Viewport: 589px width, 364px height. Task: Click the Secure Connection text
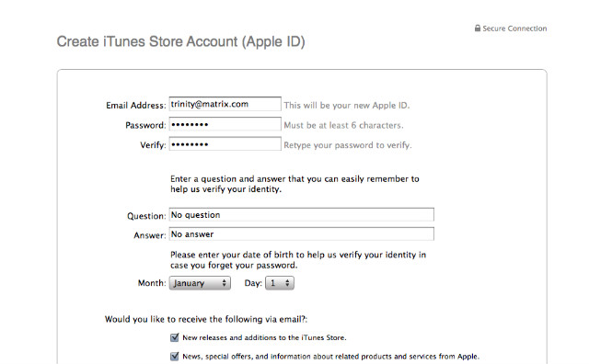(514, 28)
